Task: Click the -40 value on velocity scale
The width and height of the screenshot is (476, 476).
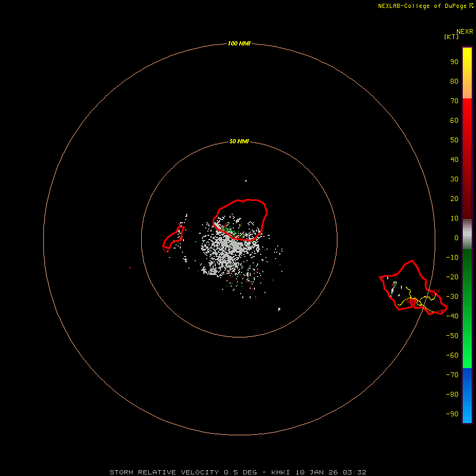Action: pos(452,316)
